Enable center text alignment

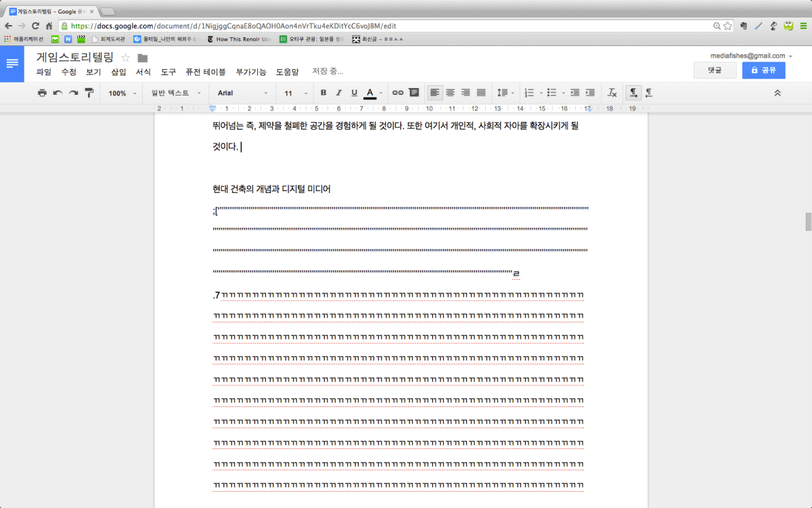(x=450, y=93)
